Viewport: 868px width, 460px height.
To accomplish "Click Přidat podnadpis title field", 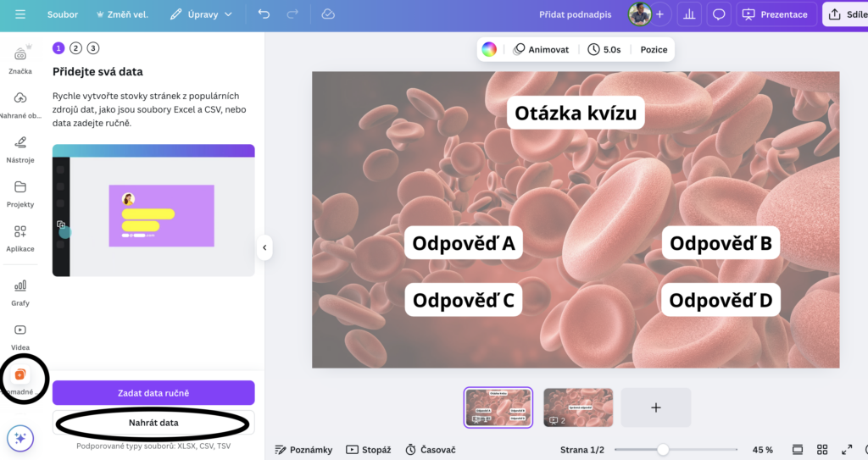I will [576, 14].
